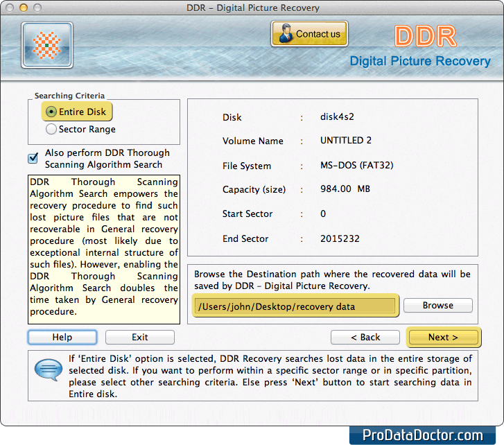This screenshot has width=504, height=445.
Task: Click the volume name UNTITLED 2
Action: click(346, 141)
